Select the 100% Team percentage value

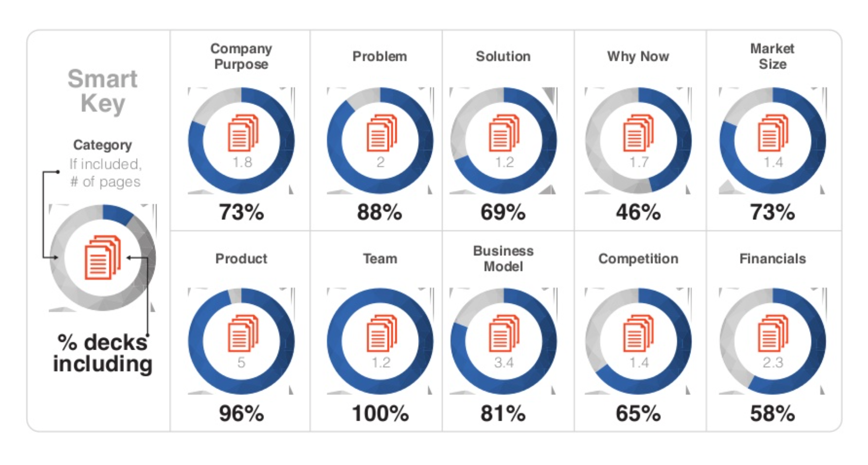click(x=380, y=414)
